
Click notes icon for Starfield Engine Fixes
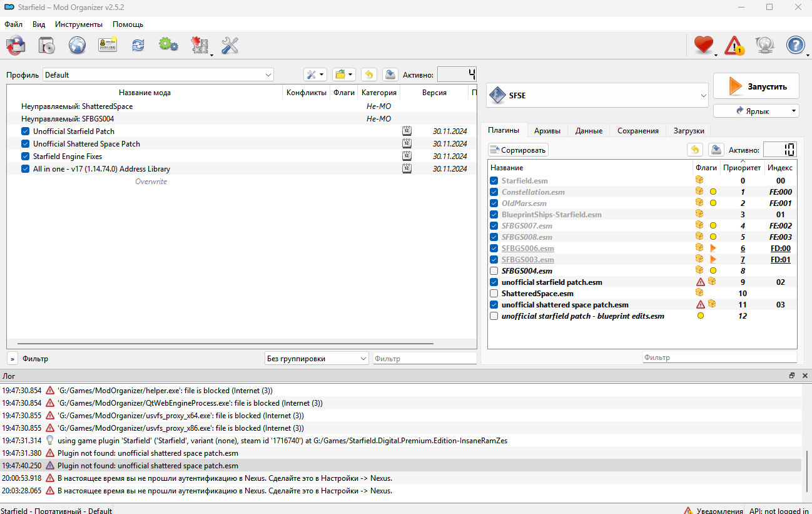[x=407, y=156]
